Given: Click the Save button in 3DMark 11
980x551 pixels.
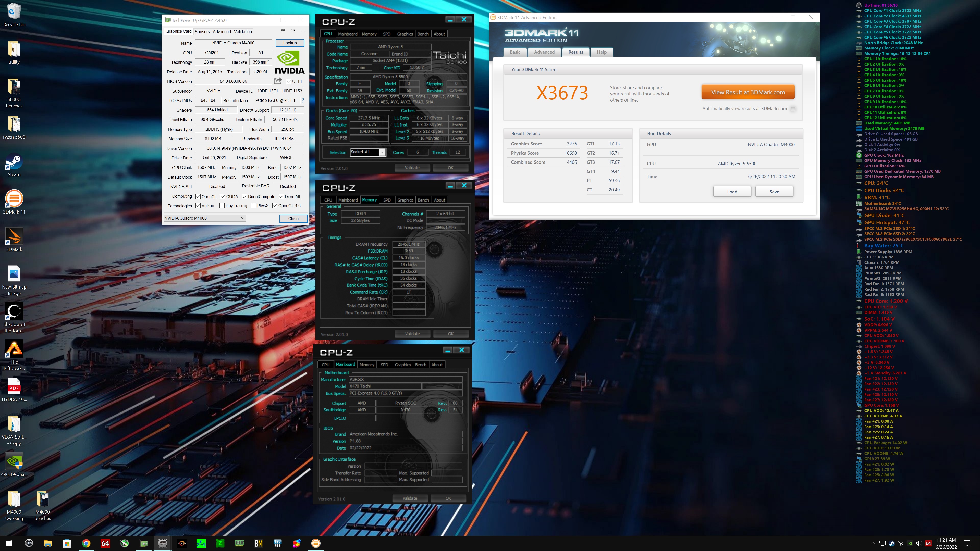Looking at the screenshot, I should pos(774,192).
